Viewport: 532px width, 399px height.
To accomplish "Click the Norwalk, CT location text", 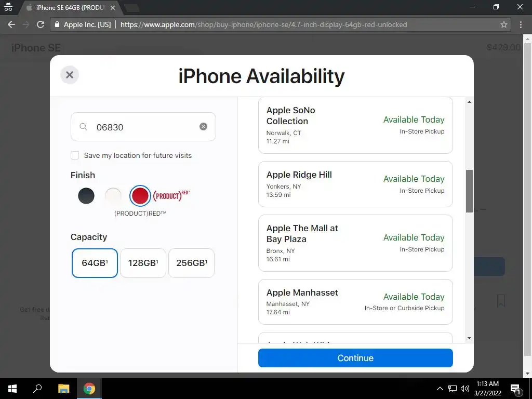I will coord(284,133).
